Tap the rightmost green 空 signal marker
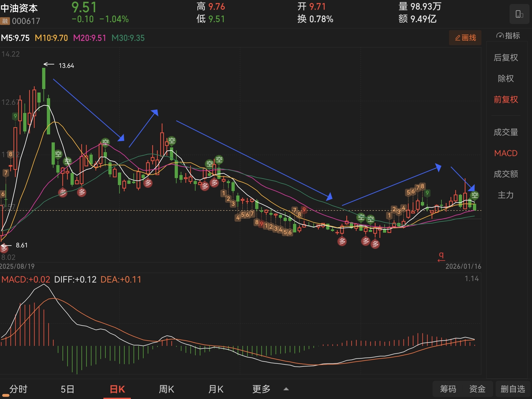 point(474,195)
